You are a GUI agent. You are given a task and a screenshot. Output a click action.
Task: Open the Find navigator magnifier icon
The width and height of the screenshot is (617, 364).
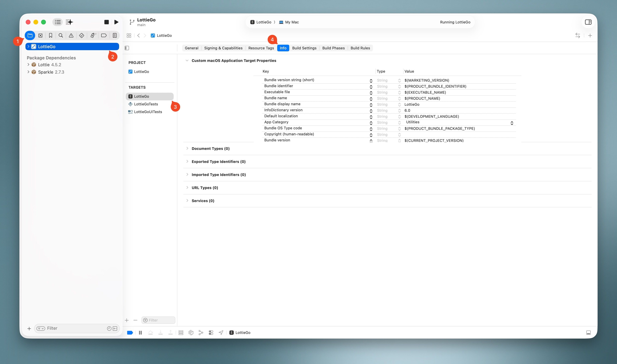point(61,36)
